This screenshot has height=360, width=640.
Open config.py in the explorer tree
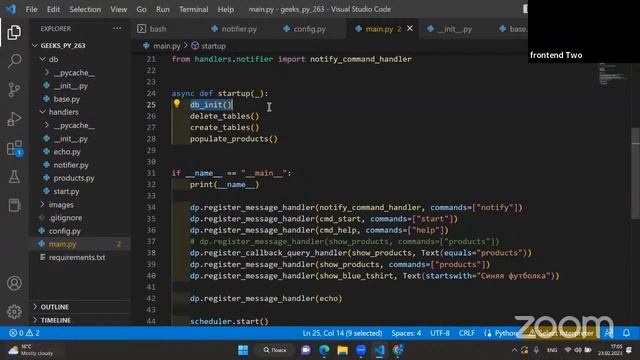click(64, 231)
